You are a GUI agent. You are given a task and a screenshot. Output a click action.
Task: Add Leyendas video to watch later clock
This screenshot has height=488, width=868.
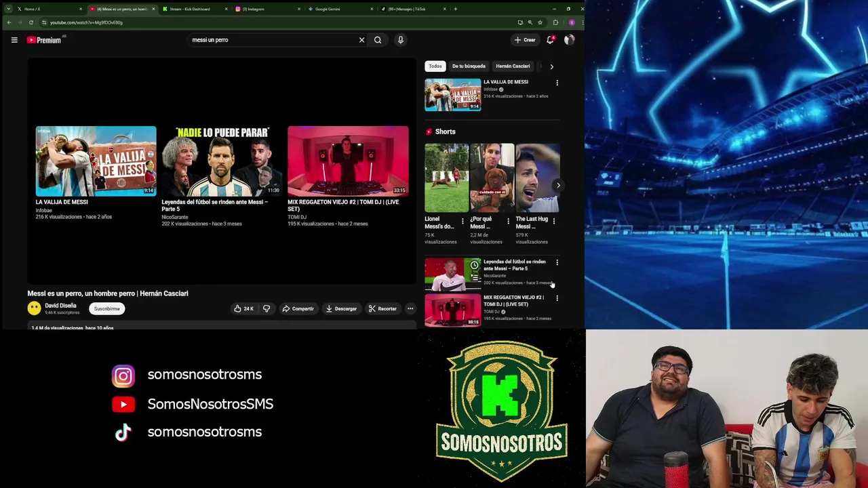click(475, 265)
